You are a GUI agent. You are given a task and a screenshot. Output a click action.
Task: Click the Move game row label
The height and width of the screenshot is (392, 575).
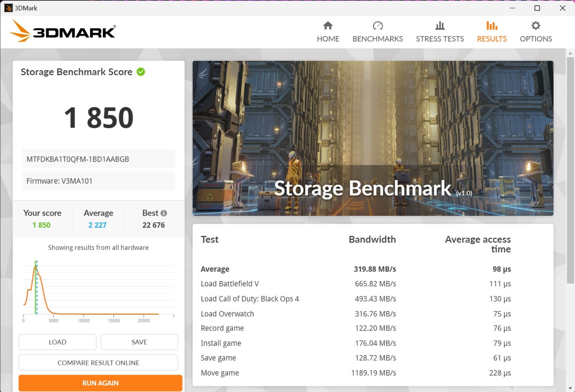point(220,373)
